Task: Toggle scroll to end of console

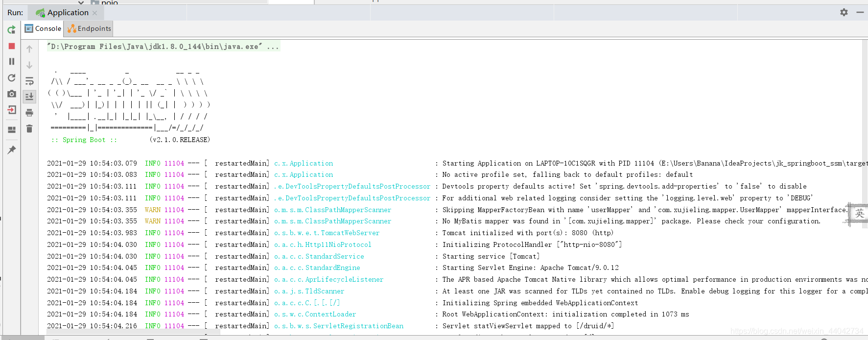Action: click(x=29, y=97)
